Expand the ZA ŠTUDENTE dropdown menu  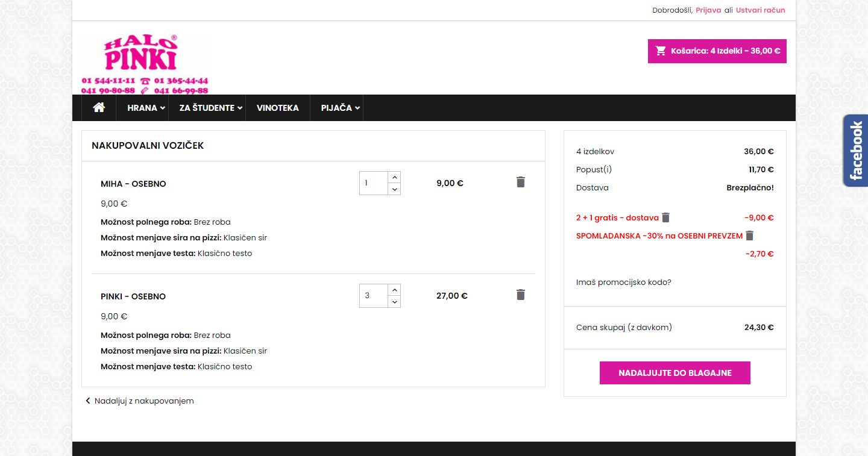pos(210,108)
